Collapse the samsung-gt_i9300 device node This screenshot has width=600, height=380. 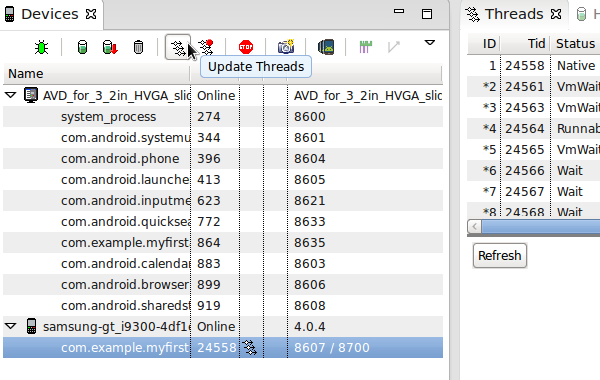tap(11, 326)
